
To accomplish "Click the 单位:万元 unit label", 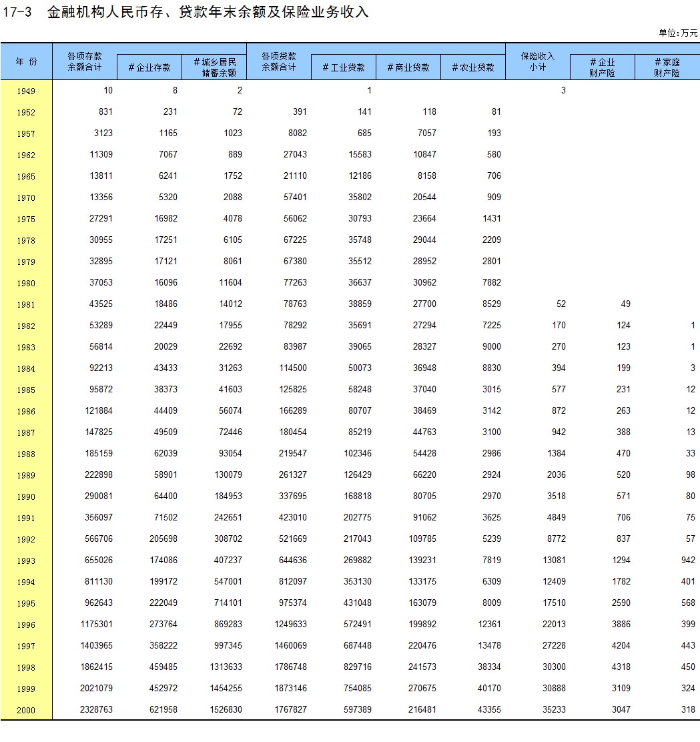I will coord(678,33).
